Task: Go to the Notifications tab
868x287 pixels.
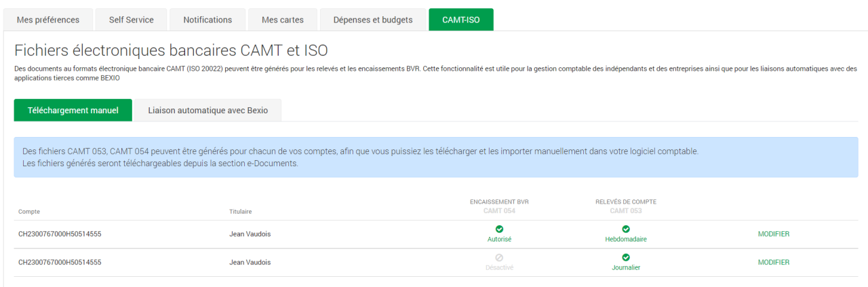Action: 208,20
